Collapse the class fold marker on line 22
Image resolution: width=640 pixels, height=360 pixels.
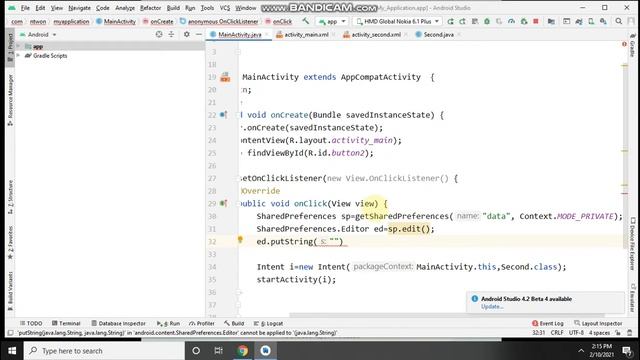238,115
